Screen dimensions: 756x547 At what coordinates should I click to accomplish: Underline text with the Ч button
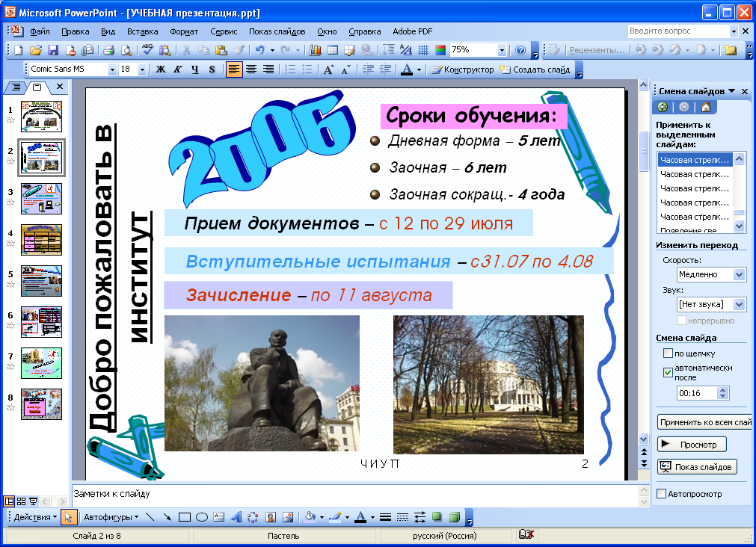[194, 69]
